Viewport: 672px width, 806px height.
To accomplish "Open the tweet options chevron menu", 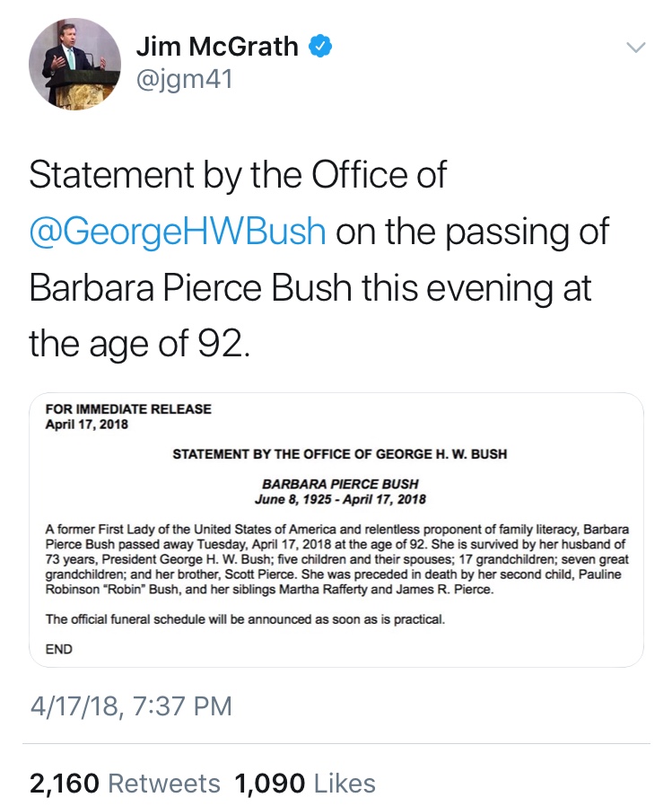I will (635, 48).
